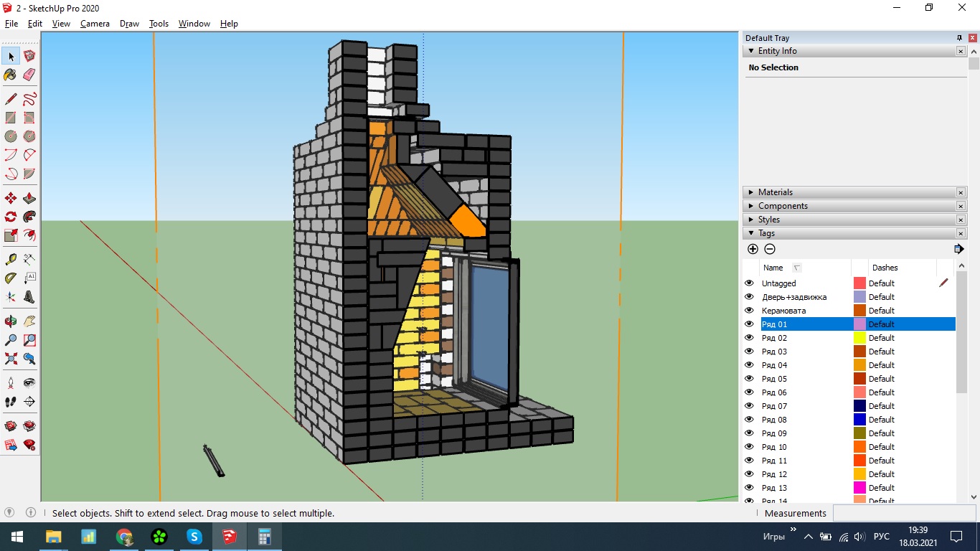
Task: Pick the Orbit tool
Action: [11, 321]
